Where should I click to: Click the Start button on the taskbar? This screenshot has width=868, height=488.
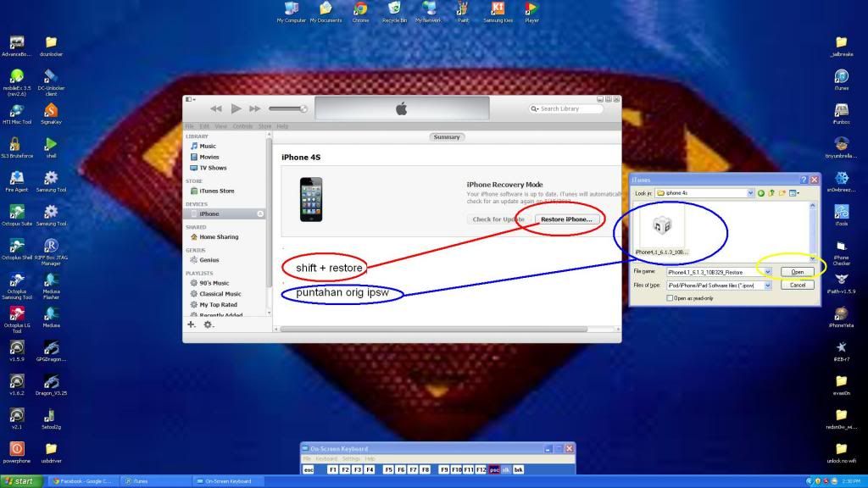click(22, 481)
